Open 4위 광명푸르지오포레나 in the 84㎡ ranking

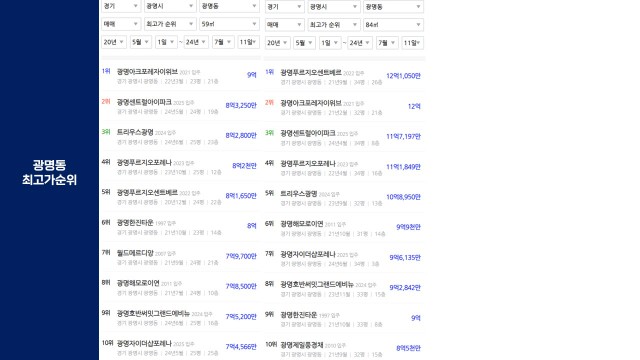[x=344, y=167]
